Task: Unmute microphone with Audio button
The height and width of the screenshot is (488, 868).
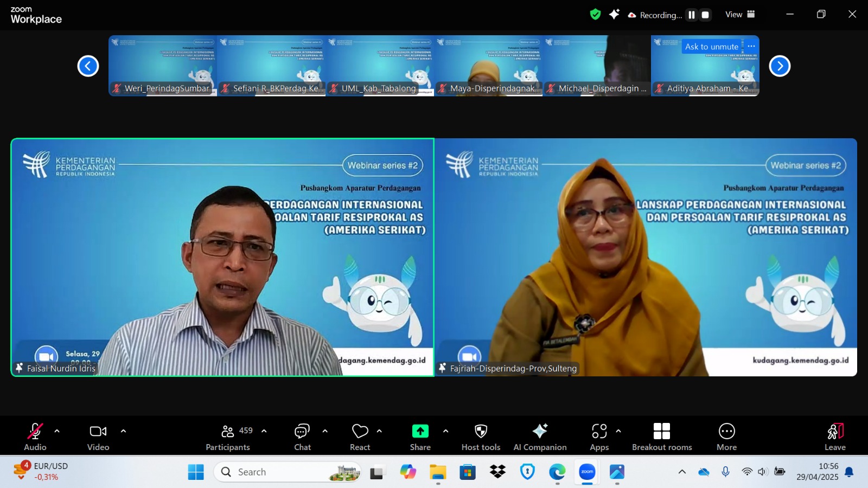Action: [x=35, y=436]
